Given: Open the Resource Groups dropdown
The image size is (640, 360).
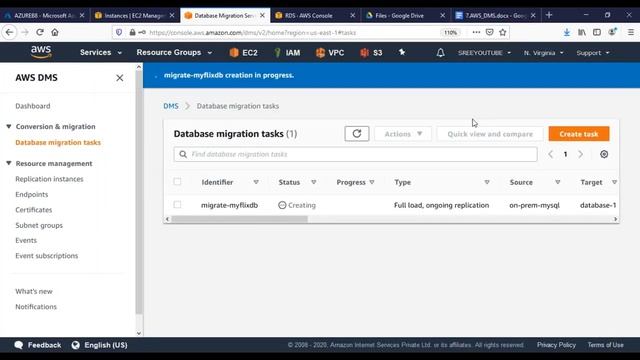Looking at the screenshot, I should pos(174,53).
